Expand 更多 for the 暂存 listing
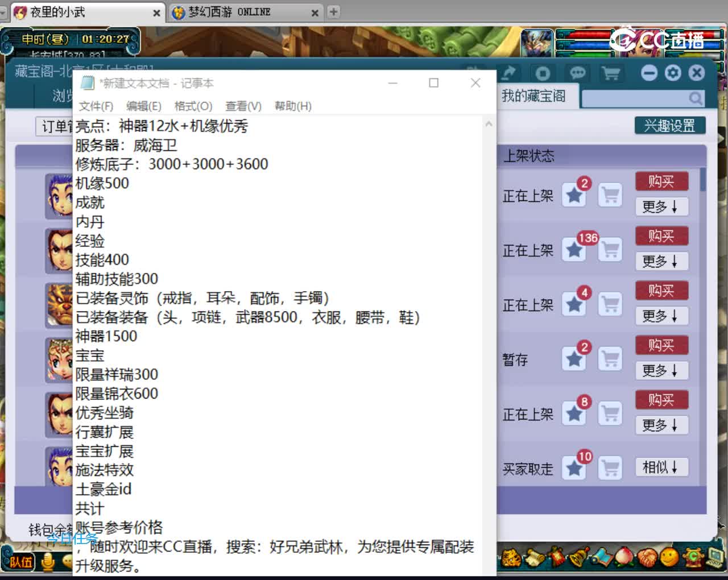Viewport: 728px width, 580px height. tap(661, 370)
